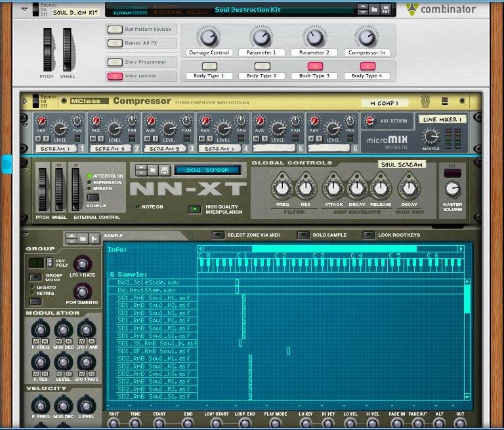
Task: Change Key Poly value with spinner
Action: click(50, 262)
